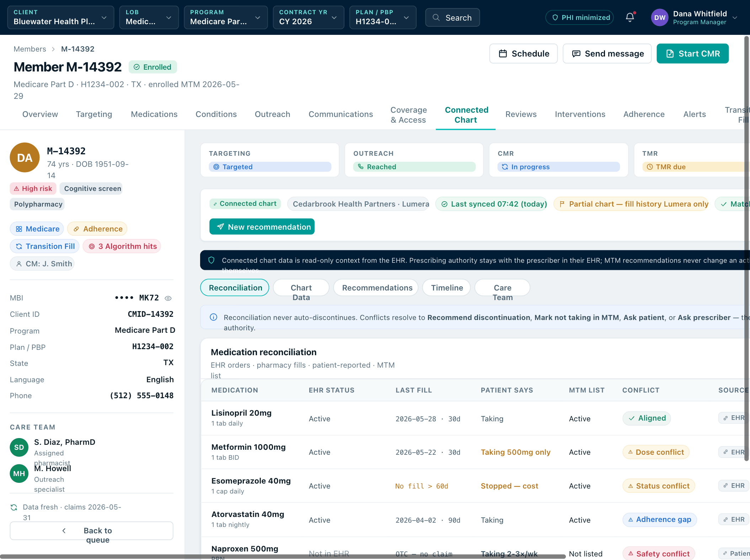
Task: Click the CMR In progress status pill
Action: click(559, 167)
